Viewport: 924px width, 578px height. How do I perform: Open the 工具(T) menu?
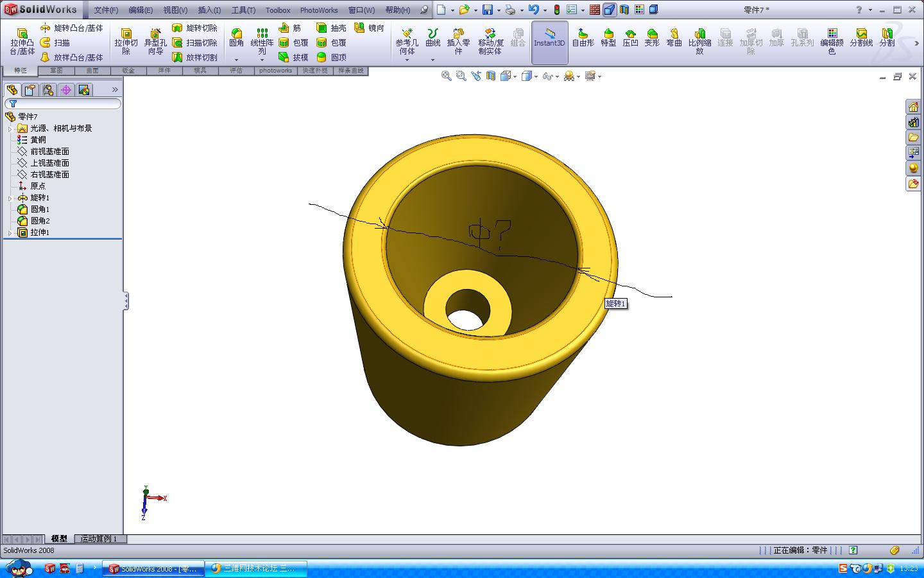(x=243, y=10)
